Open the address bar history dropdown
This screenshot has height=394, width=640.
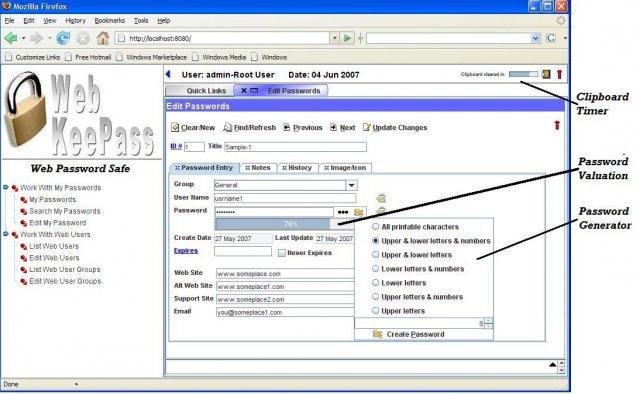pos(334,38)
